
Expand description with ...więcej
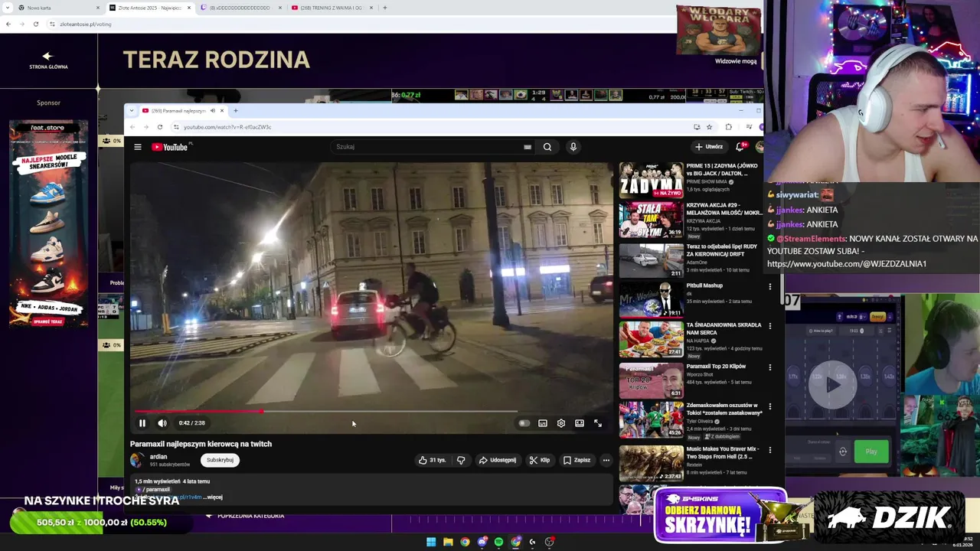[213, 497]
